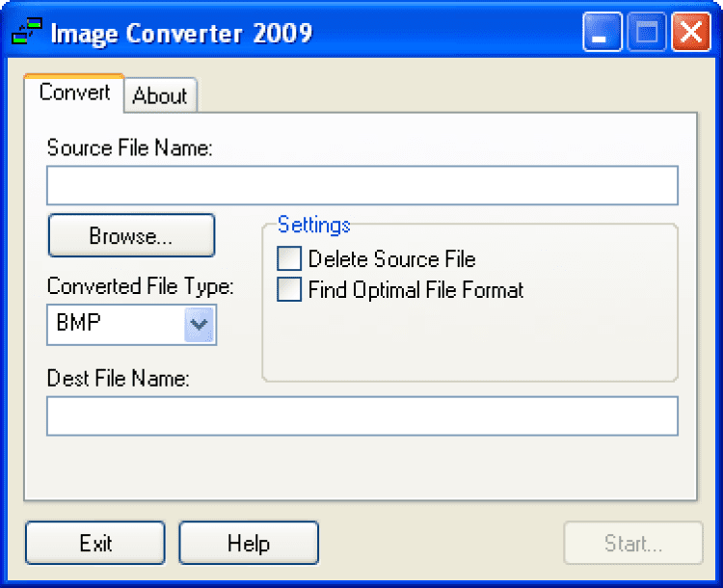Click the "Dest File Name:" label
The image size is (723, 588).
pyautogui.click(x=119, y=379)
